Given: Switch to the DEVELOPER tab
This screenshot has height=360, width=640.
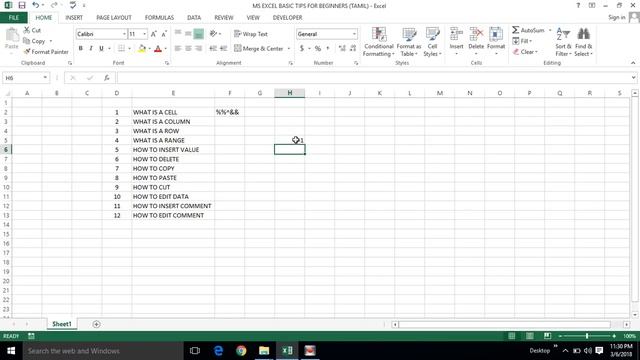Looking at the screenshot, I should tap(287, 18).
